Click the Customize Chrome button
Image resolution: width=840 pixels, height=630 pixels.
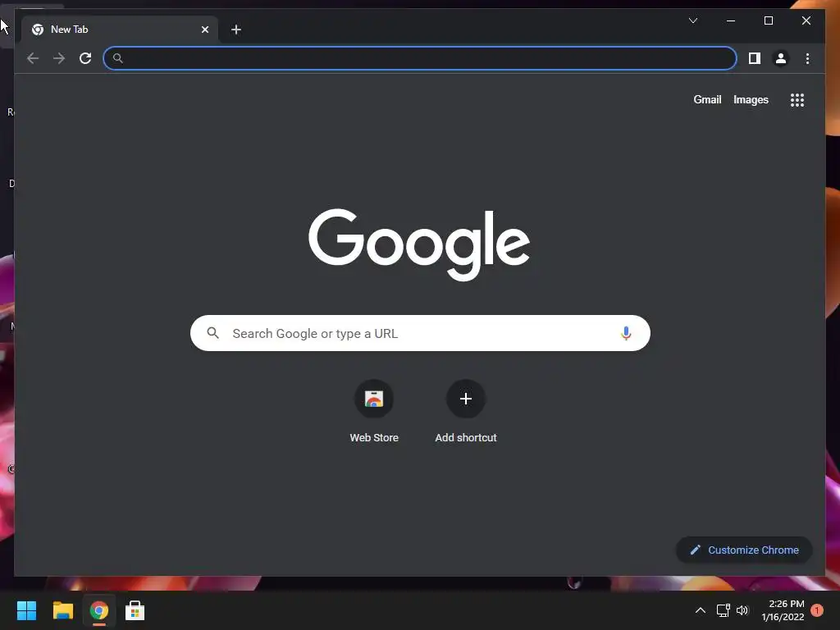(744, 550)
